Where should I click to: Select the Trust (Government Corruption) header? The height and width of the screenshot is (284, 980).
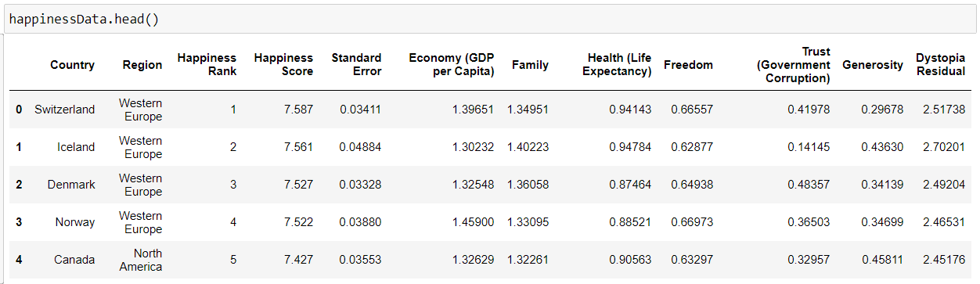(793, 65)
